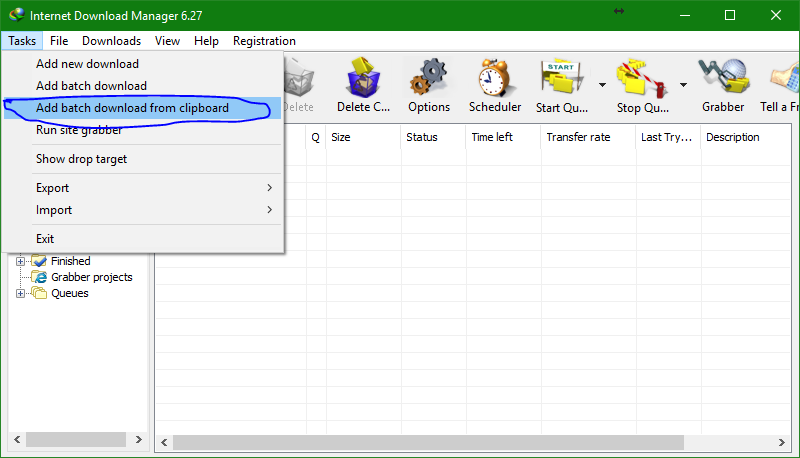800x458 pixels.
Task: Click the Grabber projects IE icon
Action: (x=39, y=277)
